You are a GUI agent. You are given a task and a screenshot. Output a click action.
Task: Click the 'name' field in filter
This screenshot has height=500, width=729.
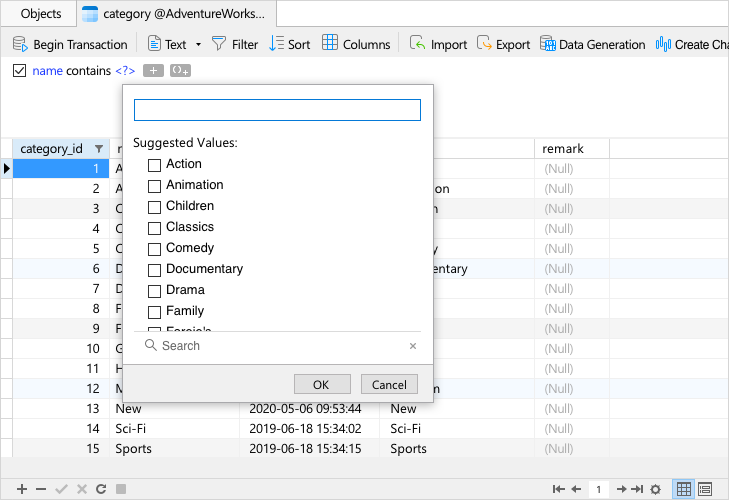47,71
